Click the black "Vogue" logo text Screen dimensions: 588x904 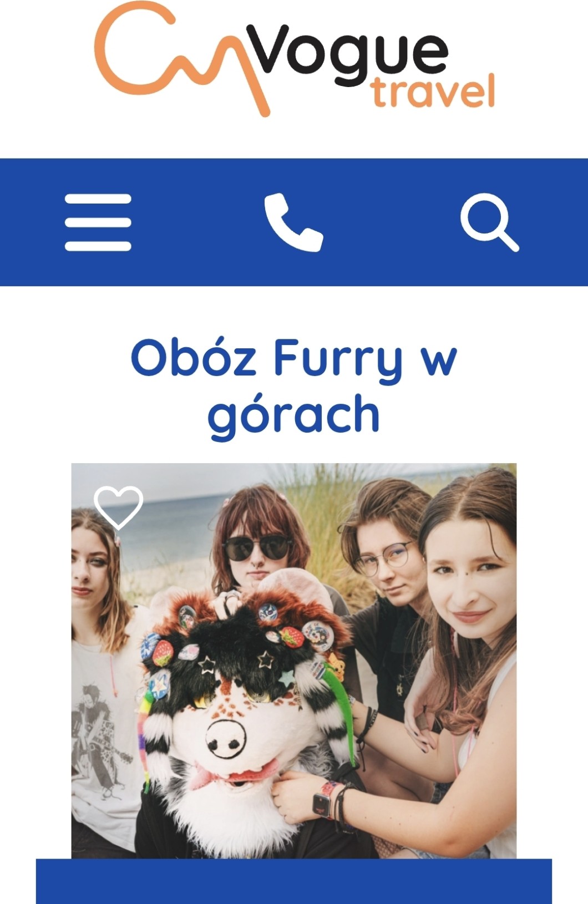coord(348,55)
